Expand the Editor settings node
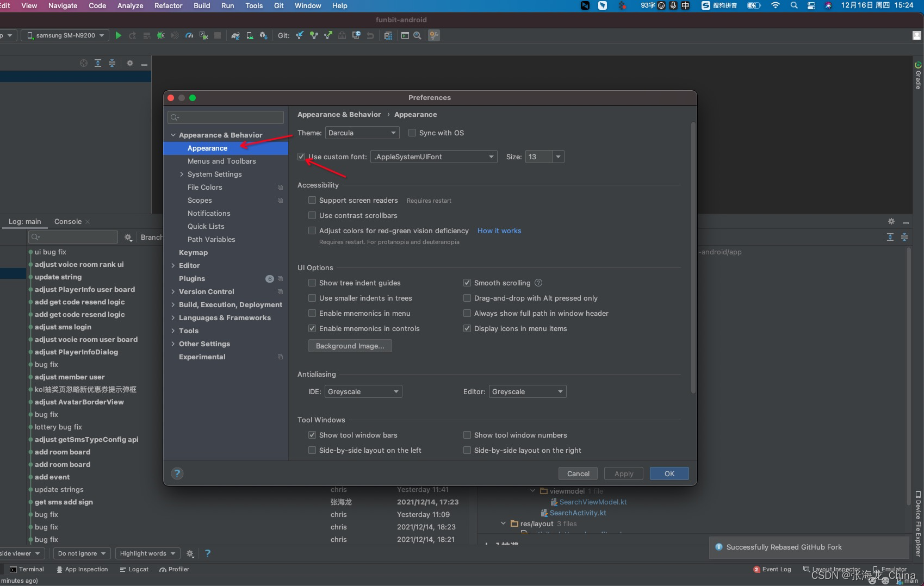Screen dimensions: 924x586 click(173, 265)
